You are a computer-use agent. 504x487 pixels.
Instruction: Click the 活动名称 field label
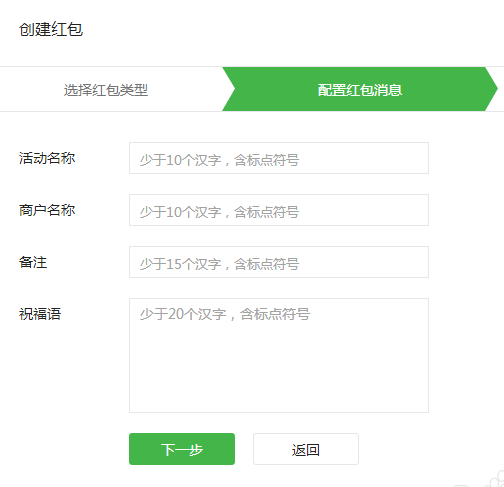click(x=47, y=158)
